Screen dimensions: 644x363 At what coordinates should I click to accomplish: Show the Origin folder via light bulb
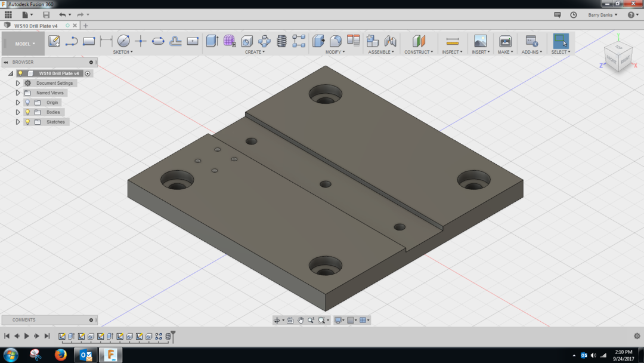(27, 103)
